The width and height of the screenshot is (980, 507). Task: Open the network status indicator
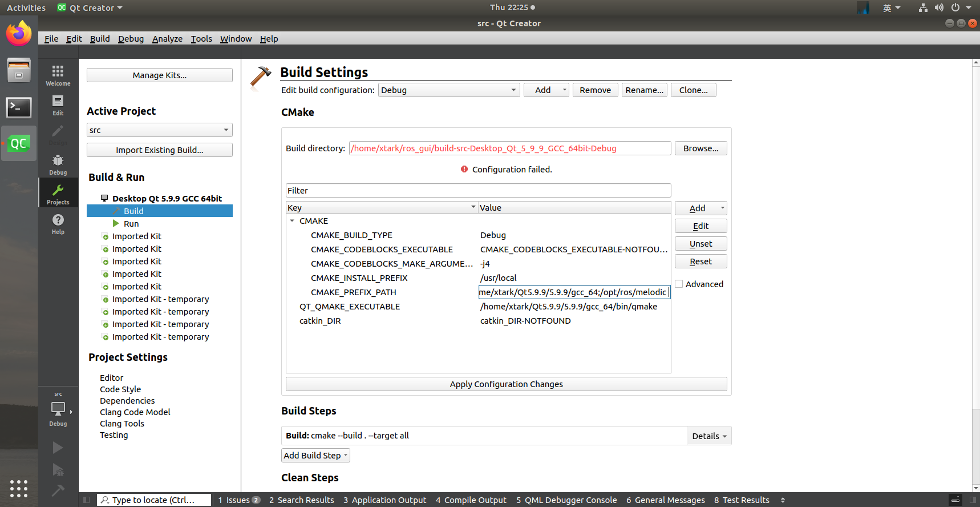(x=922, y=7)
